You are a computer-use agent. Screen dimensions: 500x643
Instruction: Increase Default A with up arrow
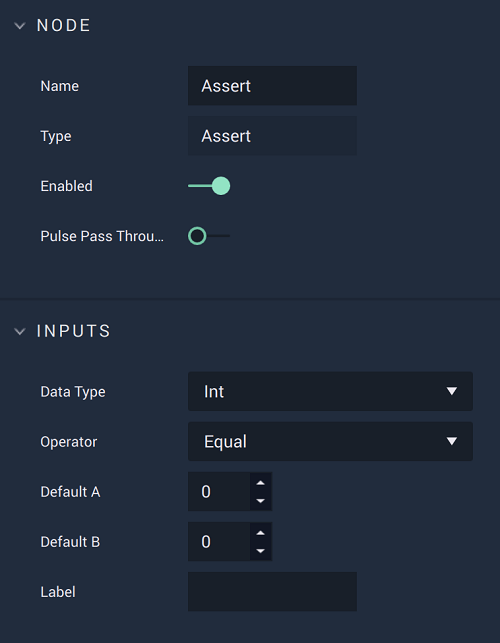click(x=260, y=483)
